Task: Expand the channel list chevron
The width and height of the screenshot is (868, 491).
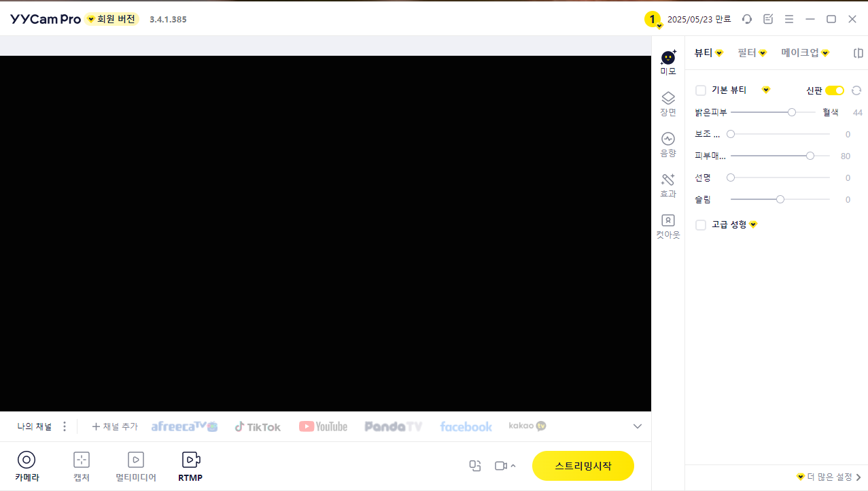Action: [638, 426]
